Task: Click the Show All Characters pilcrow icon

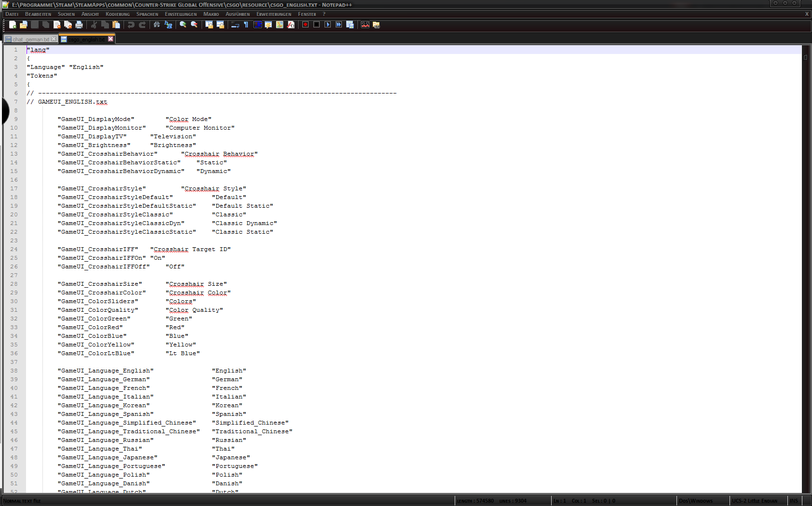Action: tap(246, 25)
